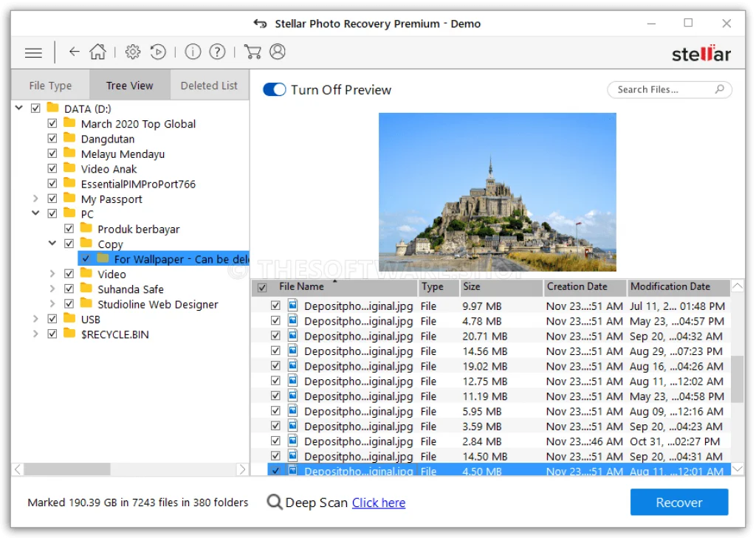Image resolution: width=756 pixels, height=538 pixels.
Task: Toggle the Turn Off Preview switch
Action: tap(275, 90)
